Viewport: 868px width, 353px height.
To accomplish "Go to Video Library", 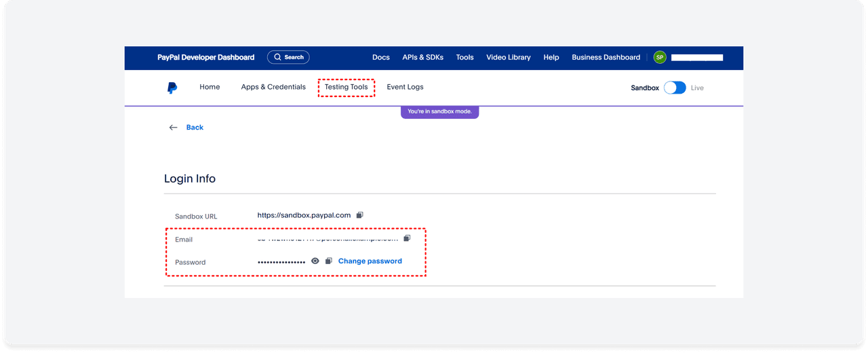I will point(508,58).
